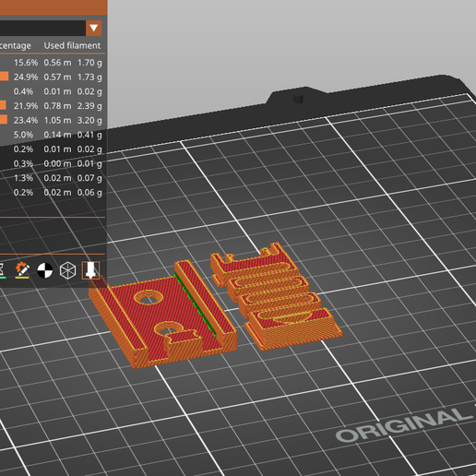The height and width of the screenshot is (476, 476).
Task: Click the 0.07 g filament weight value
Action: tap(89, 178)
